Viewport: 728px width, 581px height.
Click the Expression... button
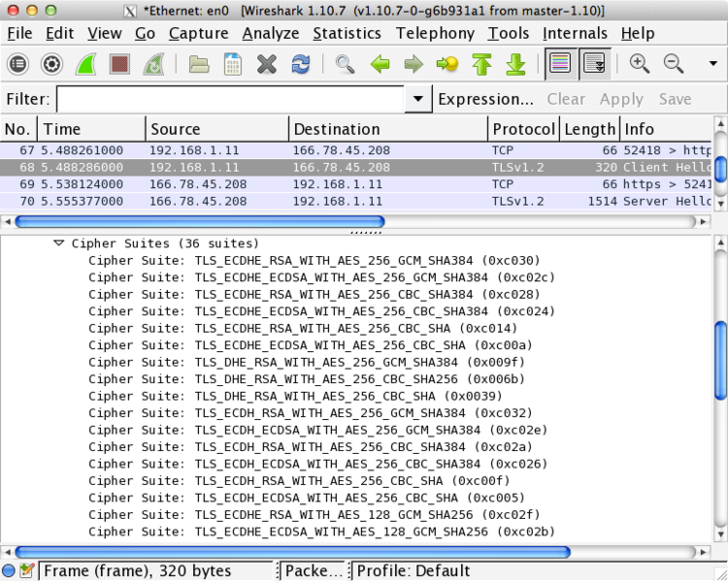point(485,99)
